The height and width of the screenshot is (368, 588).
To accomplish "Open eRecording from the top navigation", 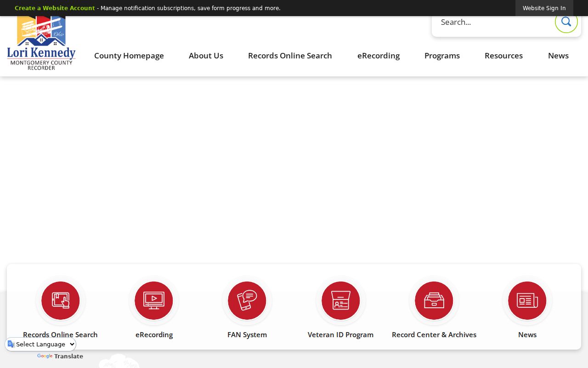I will pos(379,56).
